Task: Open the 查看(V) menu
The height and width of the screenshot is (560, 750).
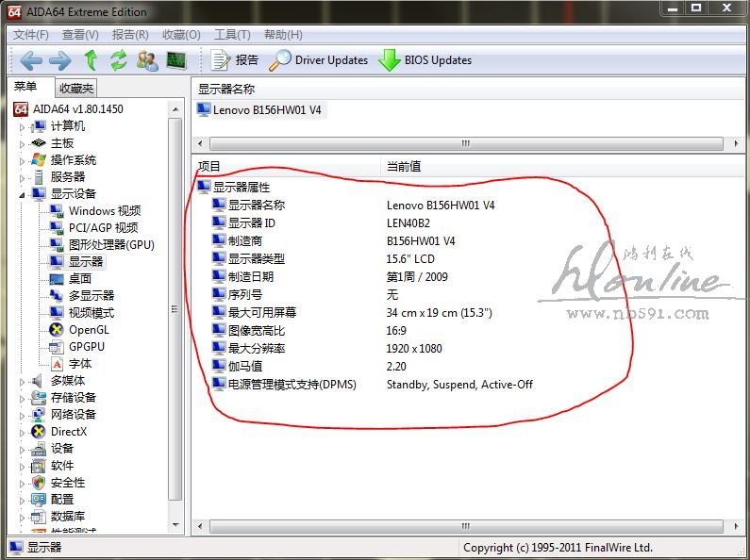Action: pyautogui.click(x=80, y=35)
